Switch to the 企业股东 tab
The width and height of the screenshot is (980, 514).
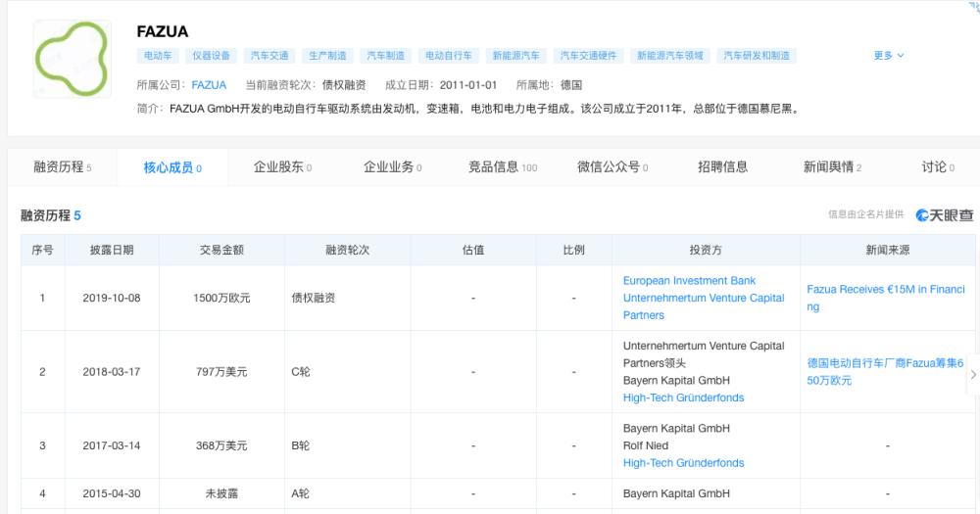tap(282, 167)
